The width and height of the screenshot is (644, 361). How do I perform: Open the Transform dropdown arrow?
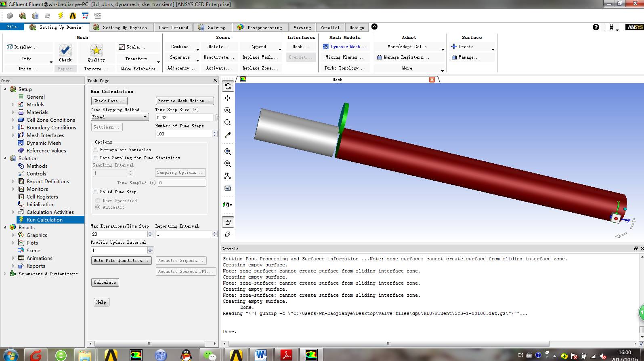point(158,62)
